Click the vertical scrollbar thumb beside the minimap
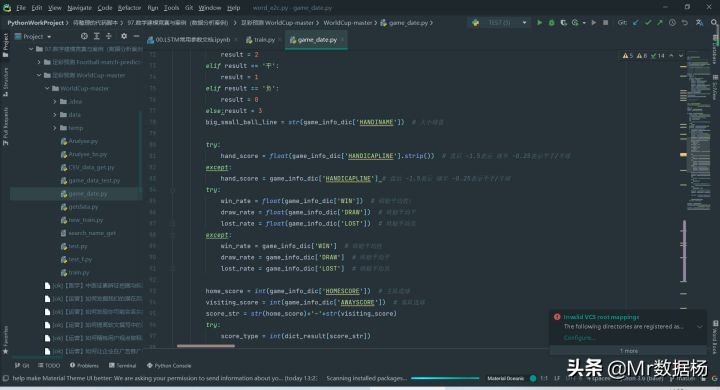 [685, 251]
